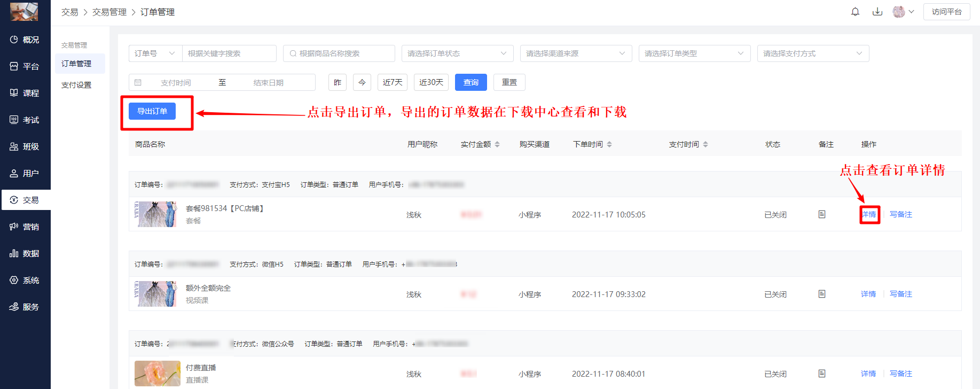Image resolution: width=980 pixels, height=389 pixels.
Task: Click the shop logo thumbnail in sidebar
Action: tap(24, 11)
